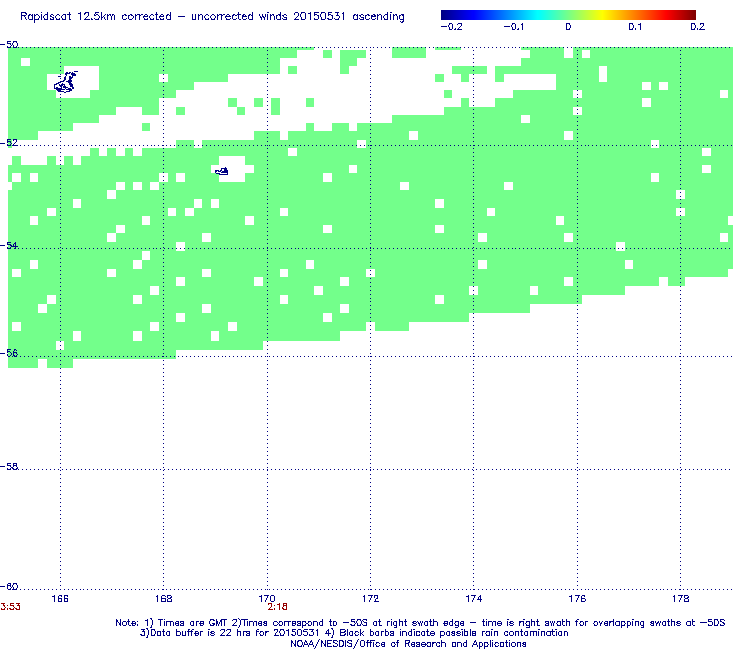
Task: Click the red 3:53 swath time
Action: point(10,607)
